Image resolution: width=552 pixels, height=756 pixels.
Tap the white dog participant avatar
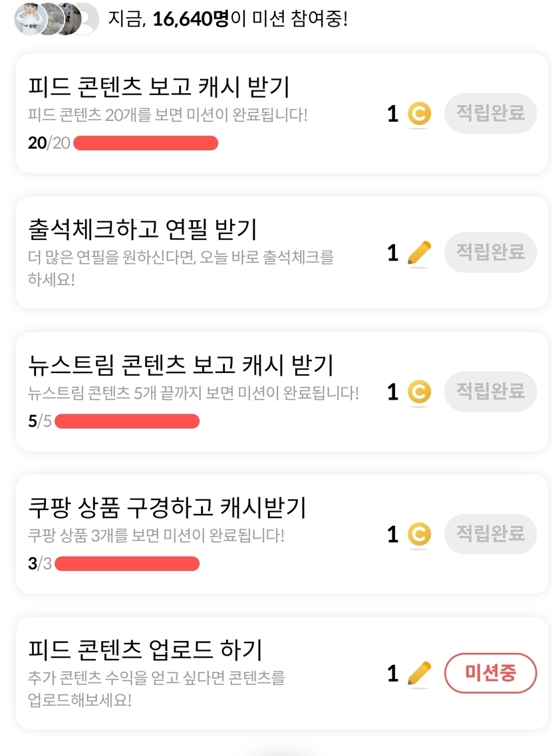[68, 19]
